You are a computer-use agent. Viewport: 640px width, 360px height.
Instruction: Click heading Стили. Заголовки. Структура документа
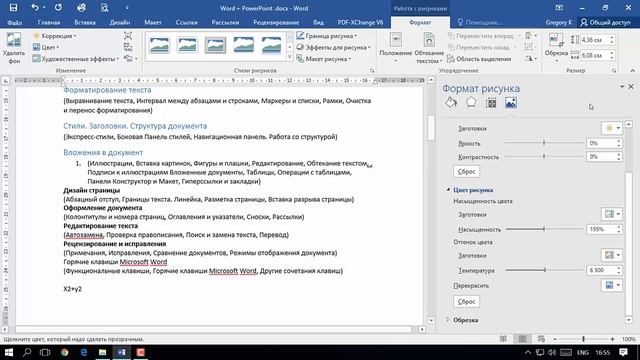(135, 126)
